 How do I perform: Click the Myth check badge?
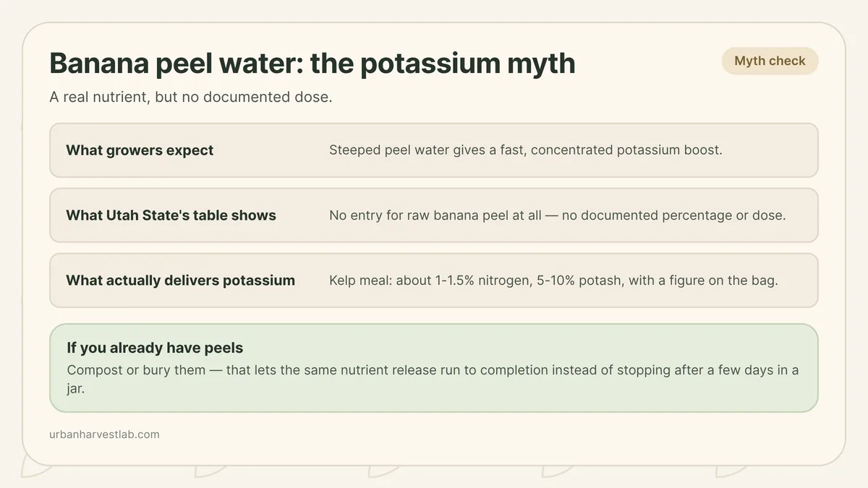click(x=770, y=61)
